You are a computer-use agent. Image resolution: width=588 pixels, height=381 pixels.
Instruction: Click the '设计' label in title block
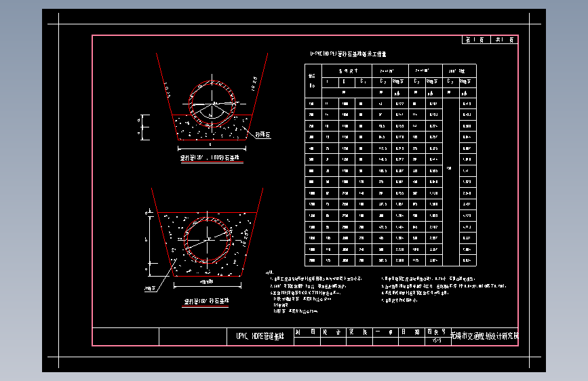click(x=332, y=332)
